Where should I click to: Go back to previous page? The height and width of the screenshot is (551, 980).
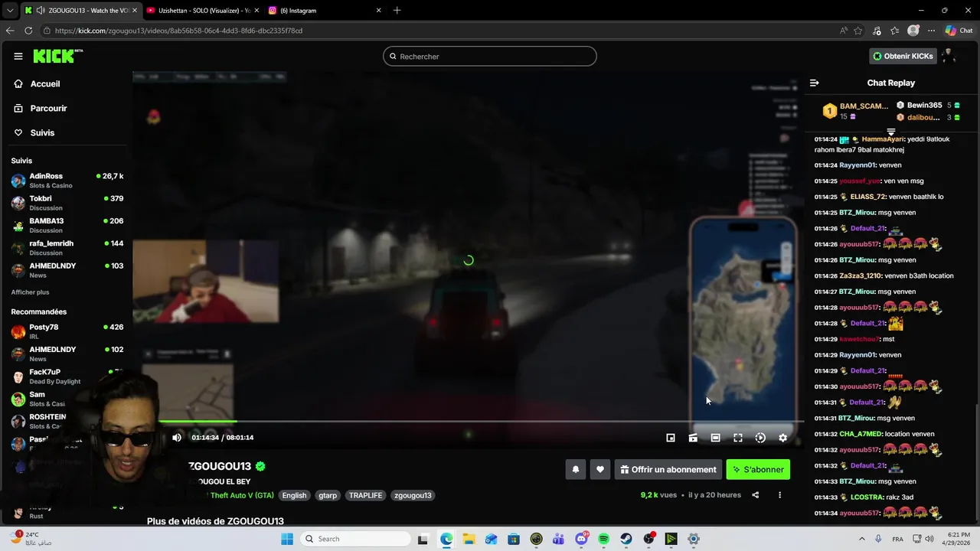[10, 31]
